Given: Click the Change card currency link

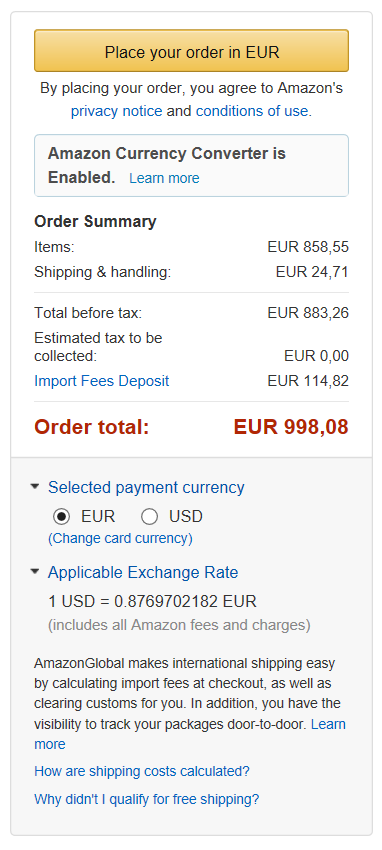Looking at the screenshot, I should 120,538.
